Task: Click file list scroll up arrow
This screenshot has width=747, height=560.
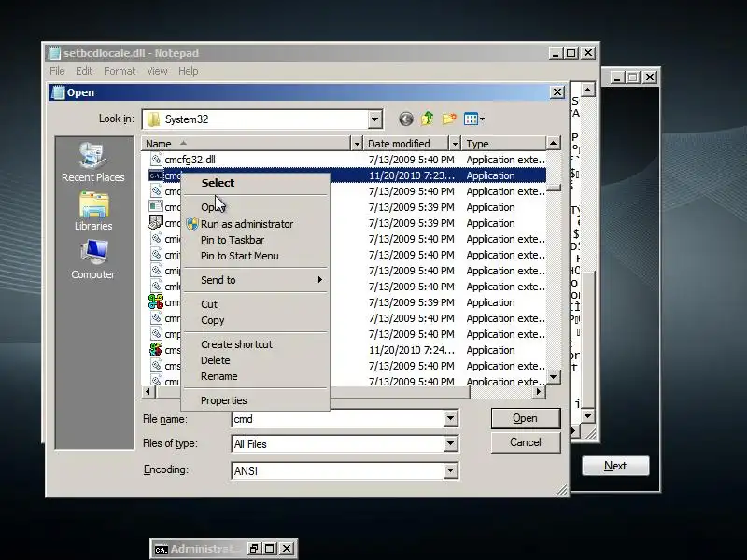Action: [553, 143]
